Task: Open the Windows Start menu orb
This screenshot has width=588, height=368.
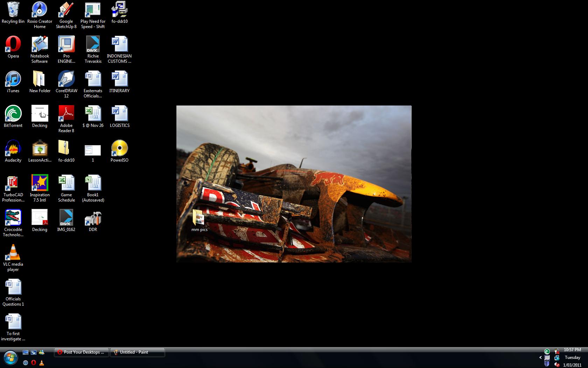Action: click(10, 358)
